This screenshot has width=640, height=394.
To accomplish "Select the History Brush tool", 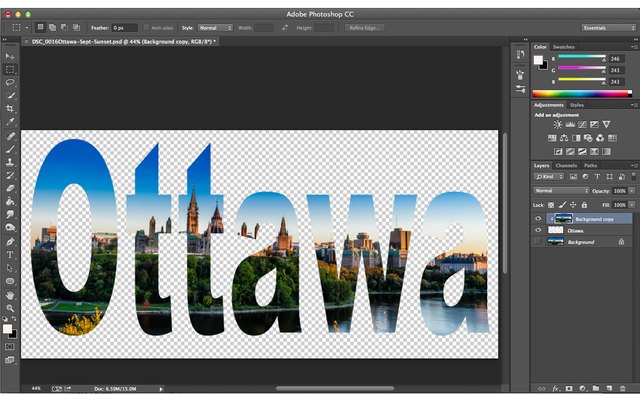I will tap(10, 175).
